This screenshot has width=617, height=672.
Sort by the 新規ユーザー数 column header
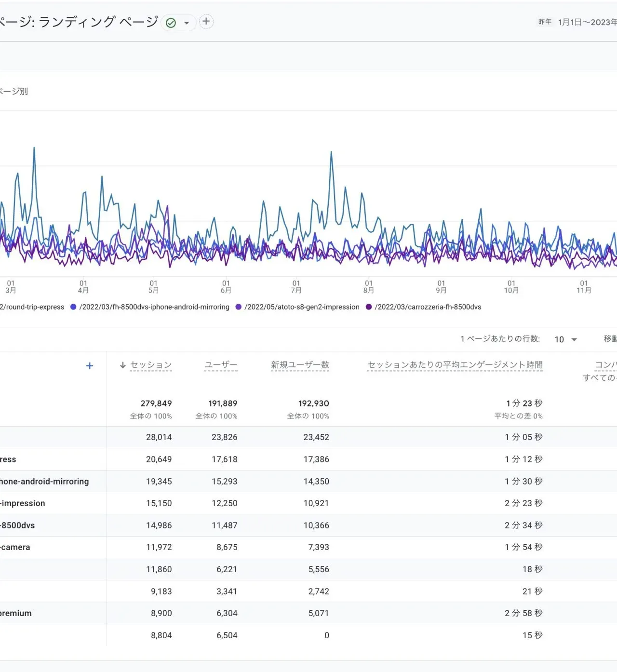point(300,365)
